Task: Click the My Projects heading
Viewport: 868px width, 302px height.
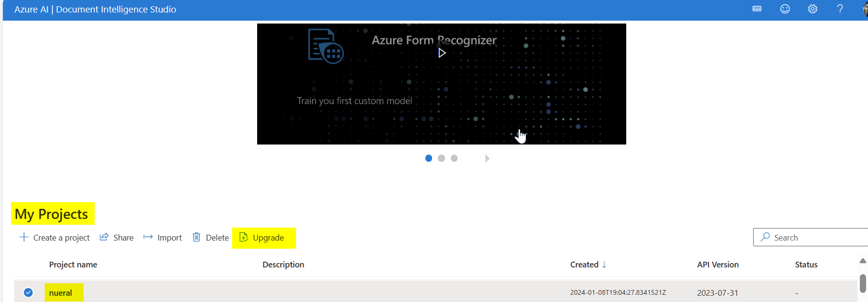Action: click(x=51, y=214)
